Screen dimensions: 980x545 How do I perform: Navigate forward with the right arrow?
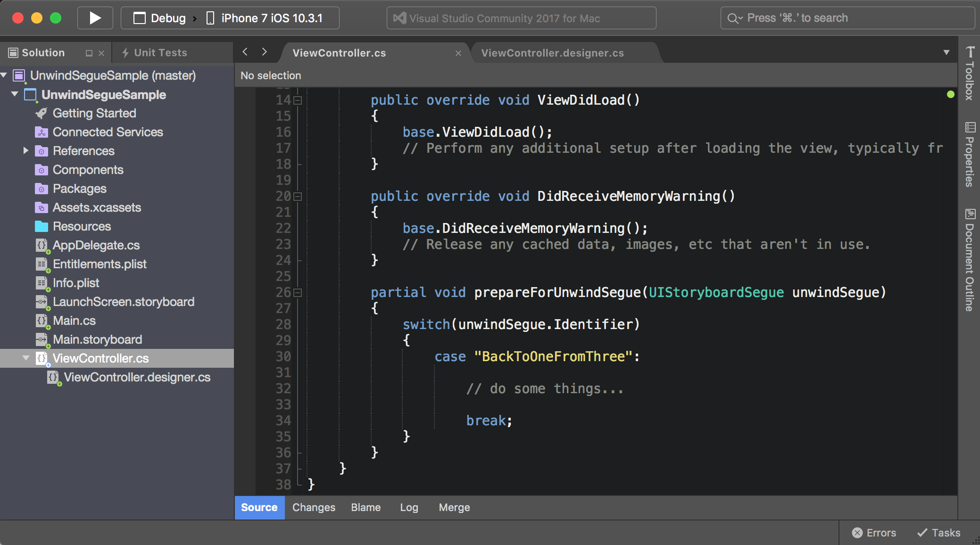(x=265, y=52)
